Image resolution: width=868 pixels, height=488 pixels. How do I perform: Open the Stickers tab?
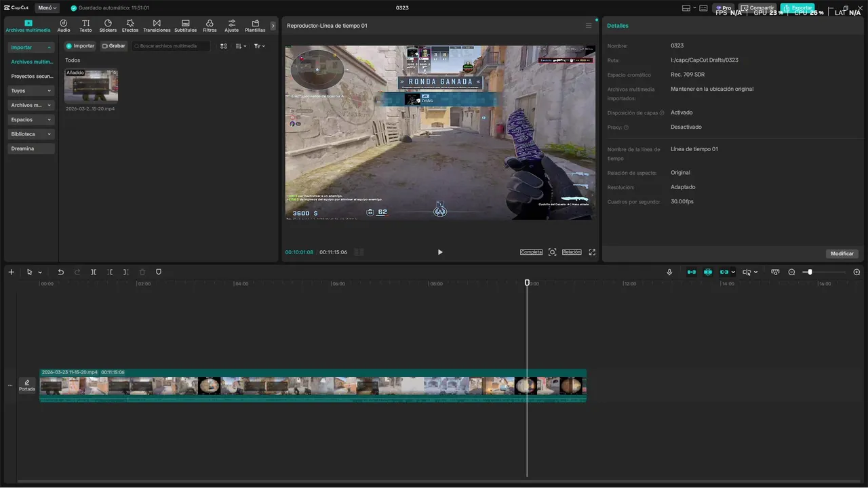[x=108, y=26]
